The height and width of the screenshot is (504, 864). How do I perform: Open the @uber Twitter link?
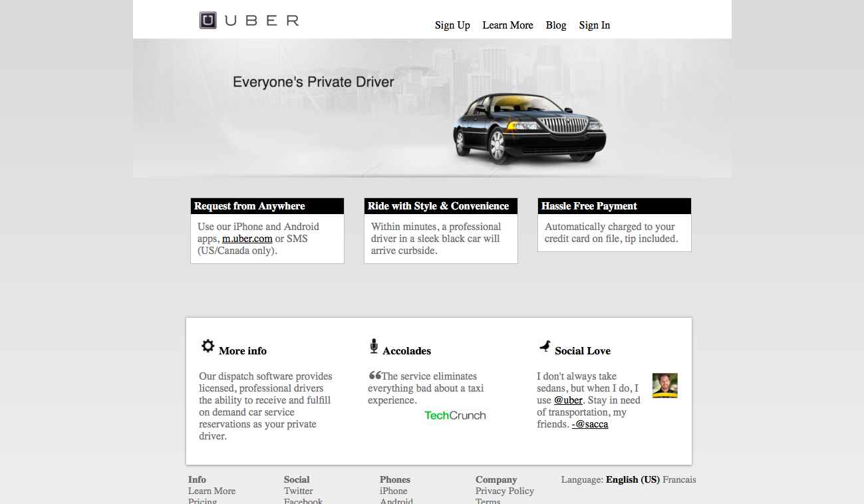coord(569,400)
